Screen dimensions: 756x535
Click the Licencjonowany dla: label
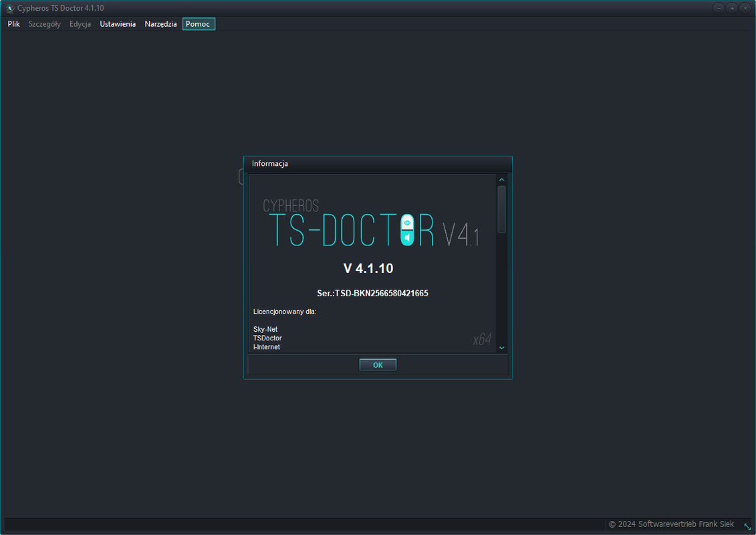click(285, 312)
